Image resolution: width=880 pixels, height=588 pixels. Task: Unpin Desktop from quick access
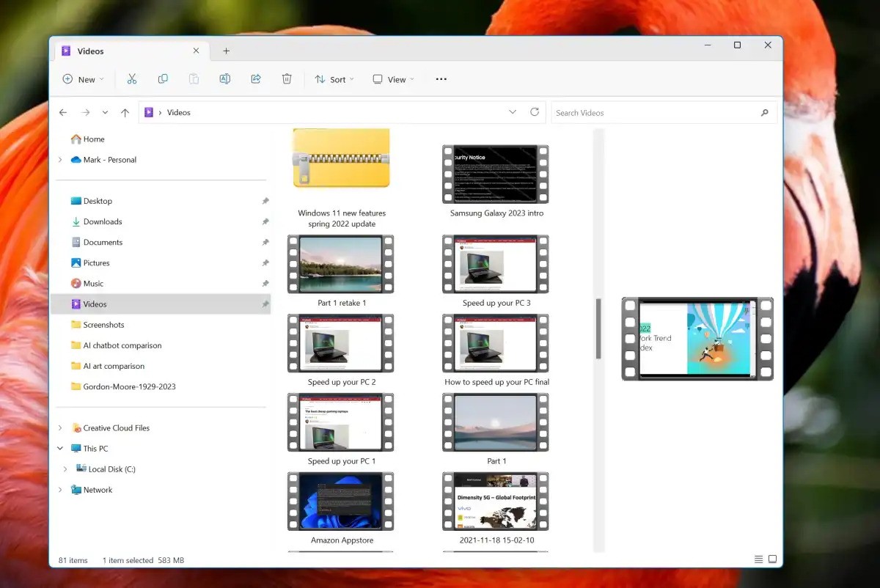(x=265, y=201)
